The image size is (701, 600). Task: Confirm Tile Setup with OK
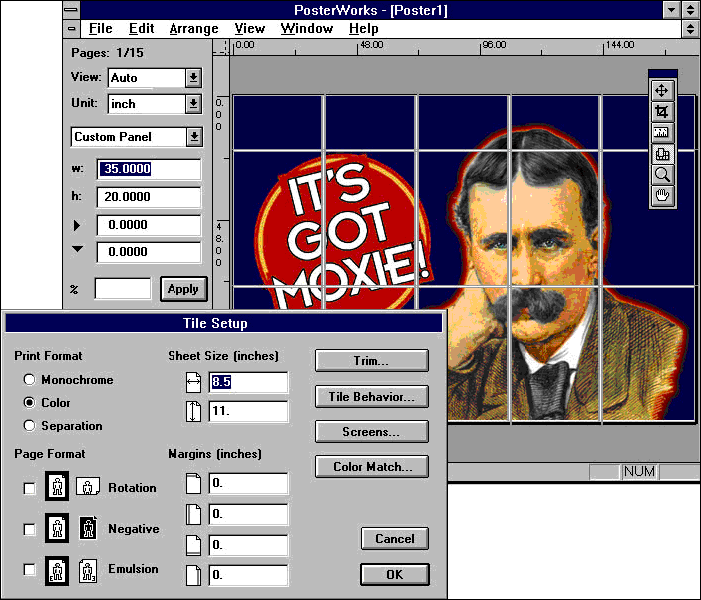coord(395,574)
